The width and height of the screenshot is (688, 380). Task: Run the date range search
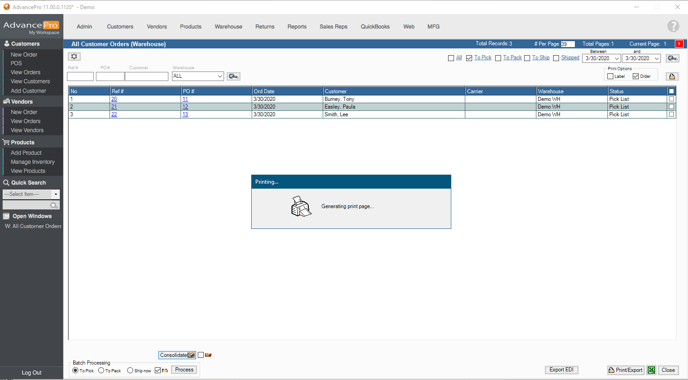click(672, 58)
